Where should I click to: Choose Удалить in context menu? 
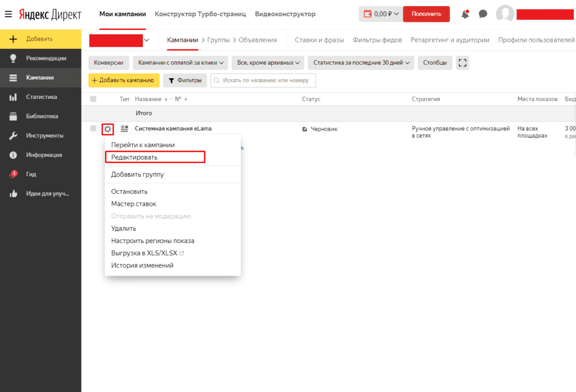coord(123,228)
